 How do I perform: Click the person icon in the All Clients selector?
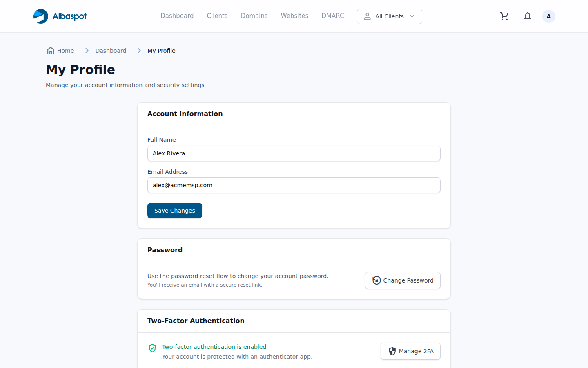[x=367, y=16]
